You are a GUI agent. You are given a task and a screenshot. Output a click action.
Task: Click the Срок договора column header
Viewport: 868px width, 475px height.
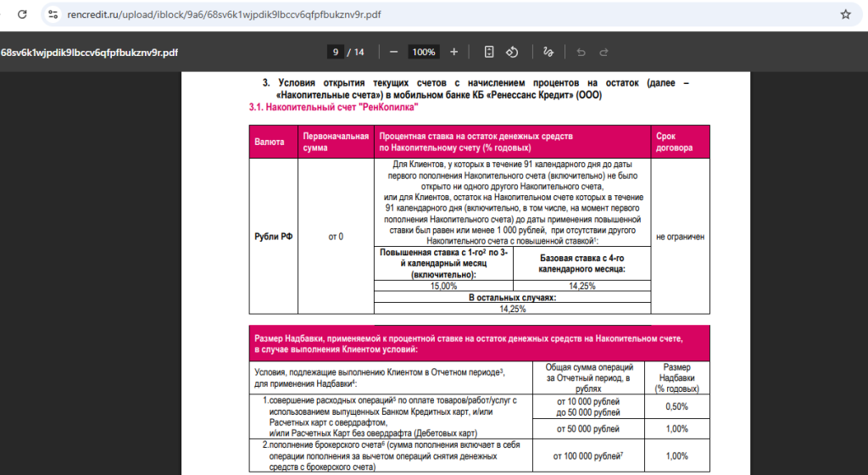click(675, 142)
